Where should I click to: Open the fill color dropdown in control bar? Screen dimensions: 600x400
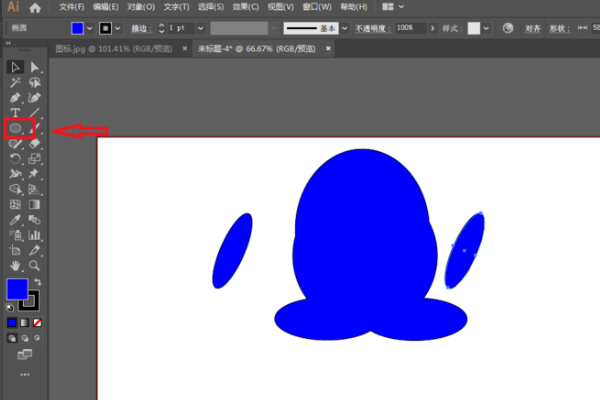91,27
